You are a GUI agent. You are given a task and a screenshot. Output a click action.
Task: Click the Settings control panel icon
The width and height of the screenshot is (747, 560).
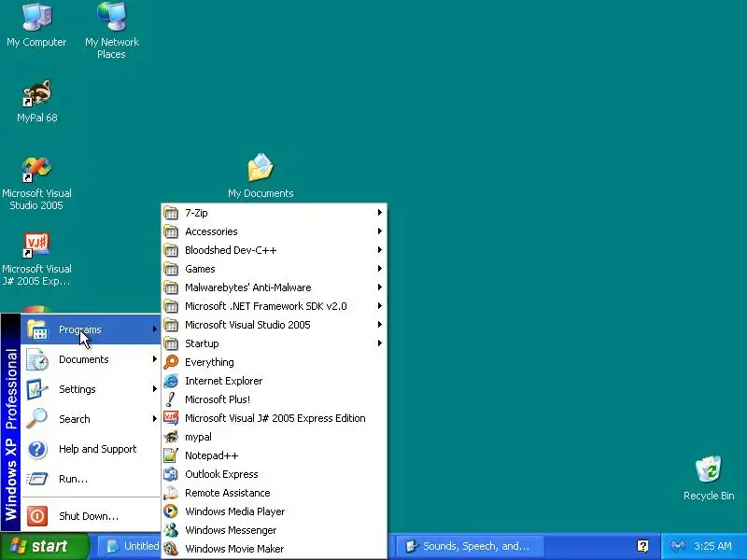tap(37, 389)
